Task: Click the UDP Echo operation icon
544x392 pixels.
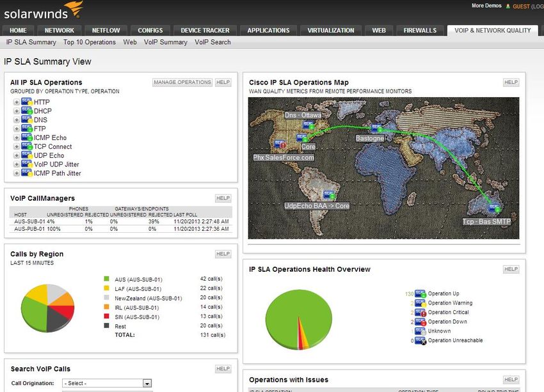Action: point(27,155)
